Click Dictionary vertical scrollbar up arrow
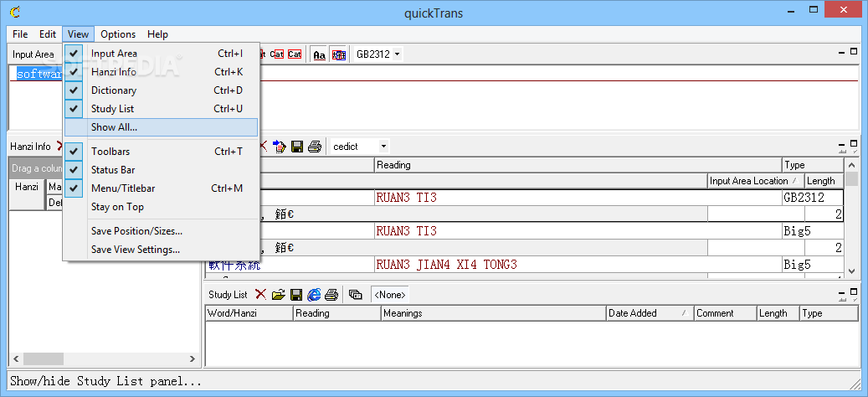Screen dimensions: 868x397 pos(851,165)
